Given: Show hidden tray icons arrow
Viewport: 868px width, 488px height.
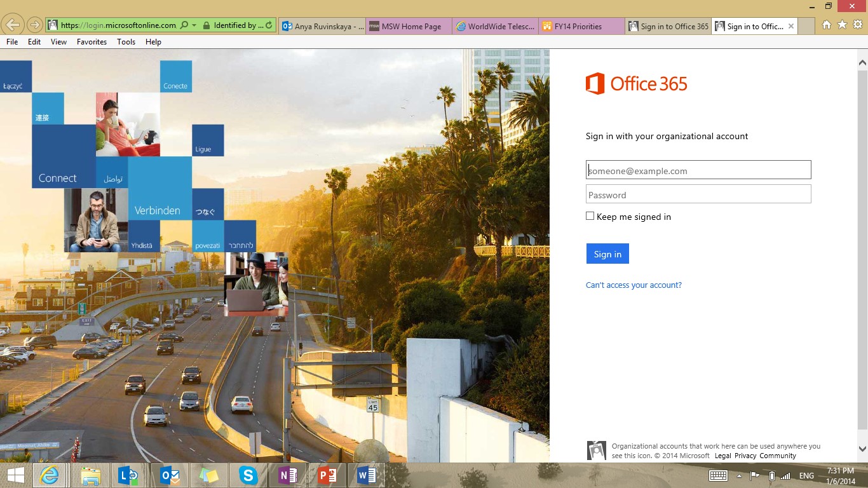Looking at the screenshot, I should point(739,475).
